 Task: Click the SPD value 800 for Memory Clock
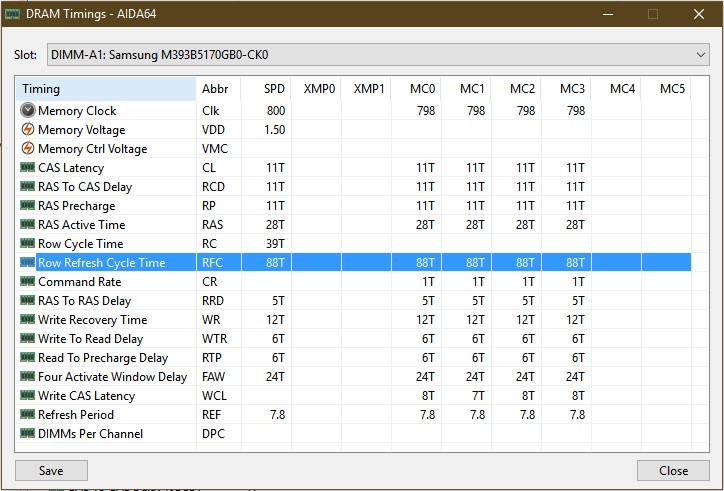(x=276, y=111)
